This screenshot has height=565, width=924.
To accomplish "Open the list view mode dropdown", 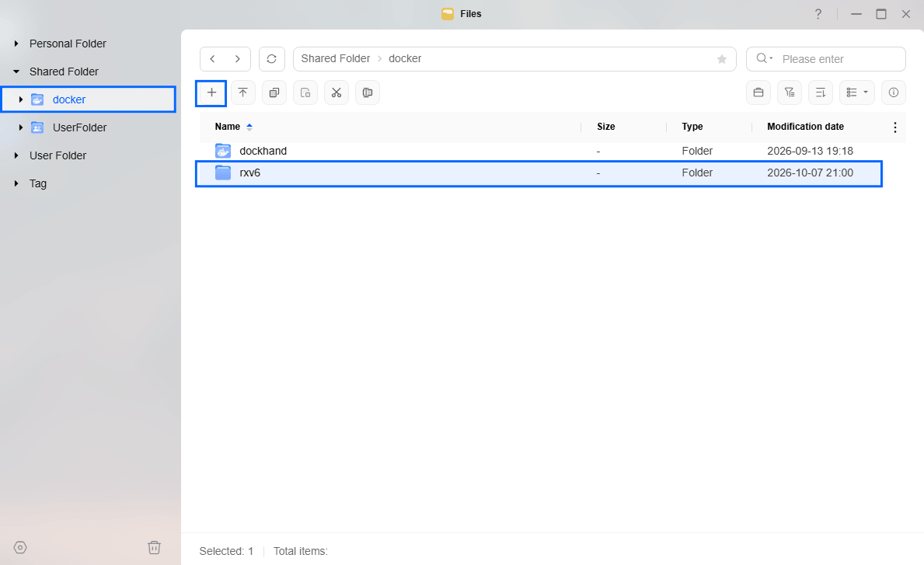I will (x=857, y=92).
